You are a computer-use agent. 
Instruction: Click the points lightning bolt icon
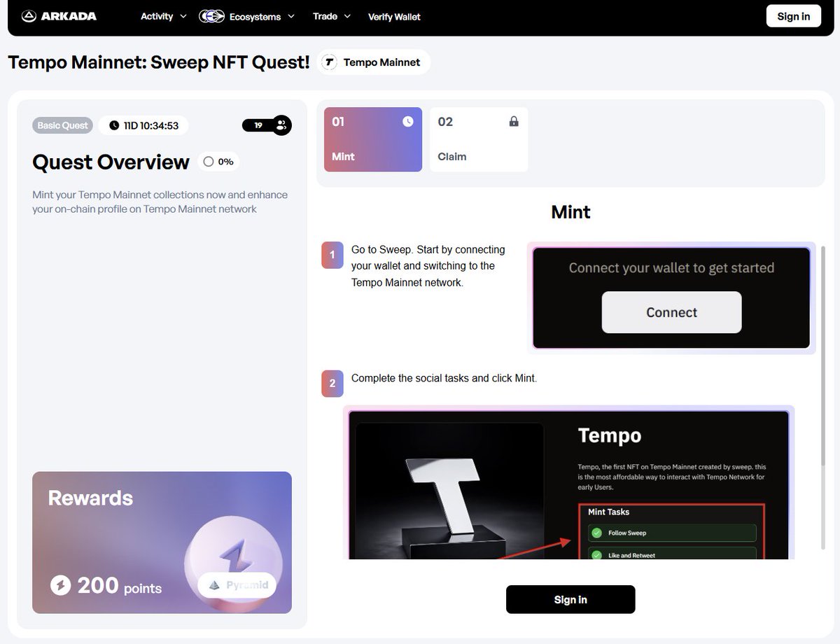(x=60, y=585)
